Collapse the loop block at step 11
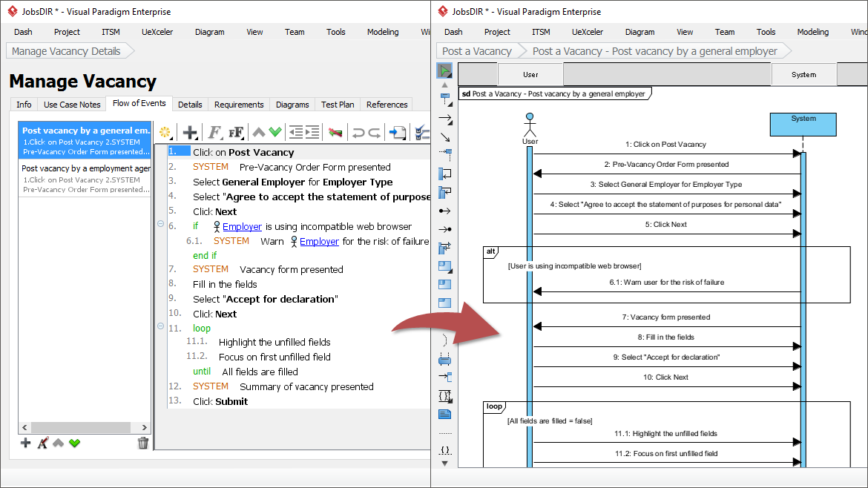Screen dimensions: 868x488 coord(160,326)
